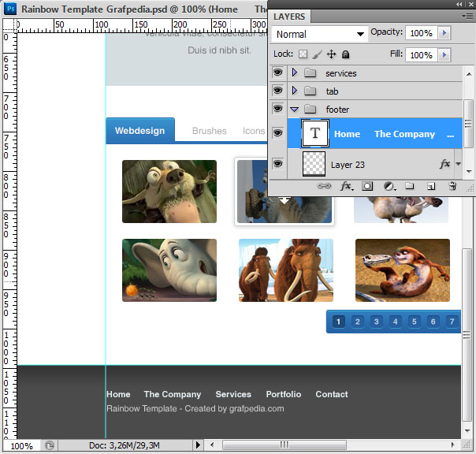
Task: Click the text layer T thumbnail
Action: 315,133
